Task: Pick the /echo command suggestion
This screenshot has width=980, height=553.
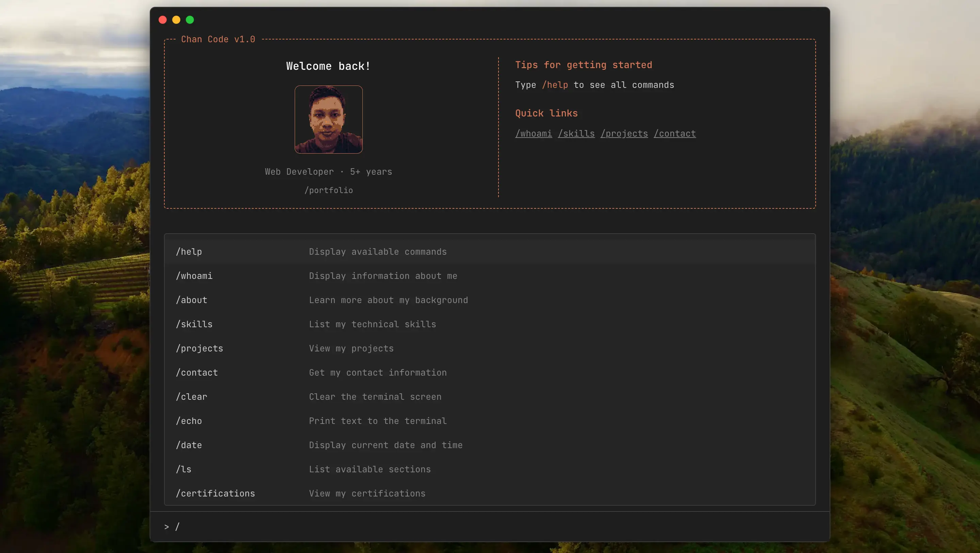Action: pyautogui.click(x=189, y=421)
